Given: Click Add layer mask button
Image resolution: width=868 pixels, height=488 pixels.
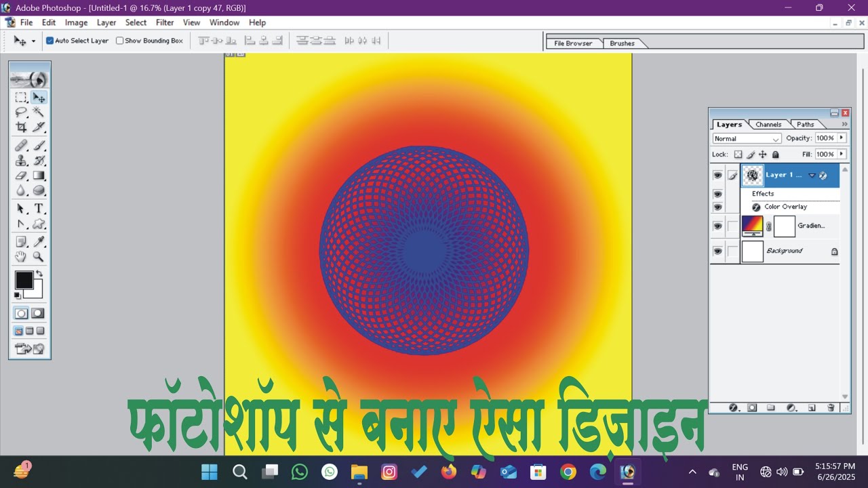Looking at the screenshot, I should 752,408.
